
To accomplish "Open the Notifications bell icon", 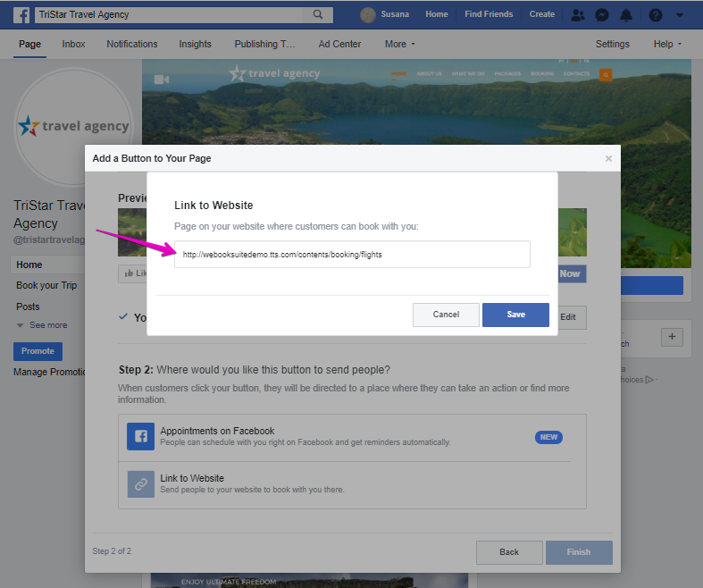I will [626, 15].
